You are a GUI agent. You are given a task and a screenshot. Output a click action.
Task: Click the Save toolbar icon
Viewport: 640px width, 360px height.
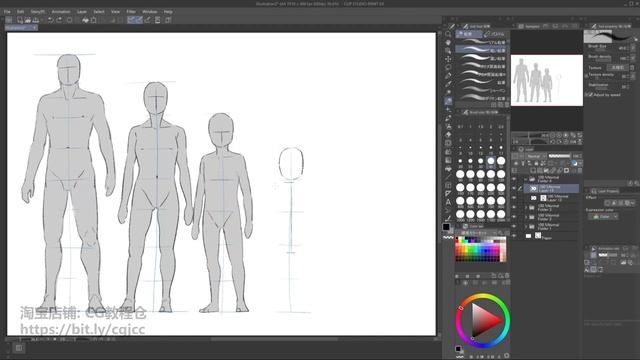[36, 20]
